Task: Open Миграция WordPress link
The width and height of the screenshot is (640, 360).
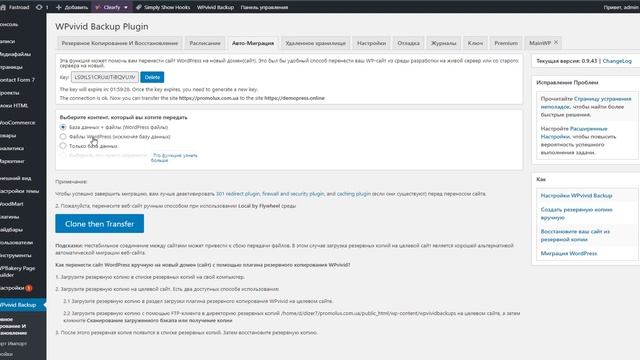Action: coord(569,253)
